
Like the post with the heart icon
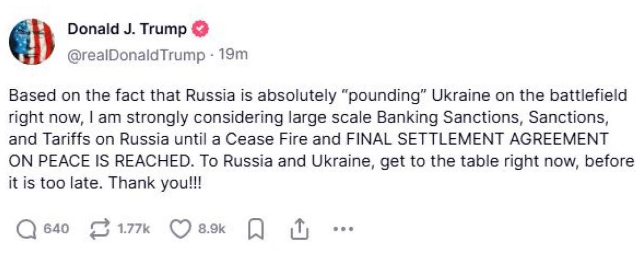(180, 229)
